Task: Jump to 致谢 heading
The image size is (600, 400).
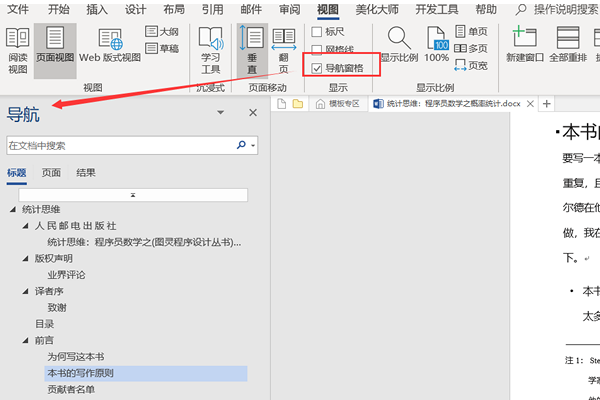Action: [57, 308]
